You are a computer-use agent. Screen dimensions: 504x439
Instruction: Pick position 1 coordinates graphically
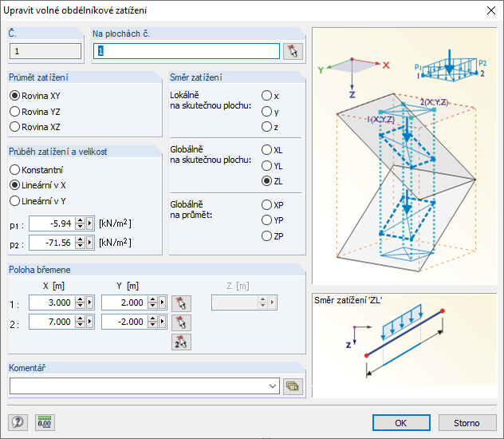[181, 303]
